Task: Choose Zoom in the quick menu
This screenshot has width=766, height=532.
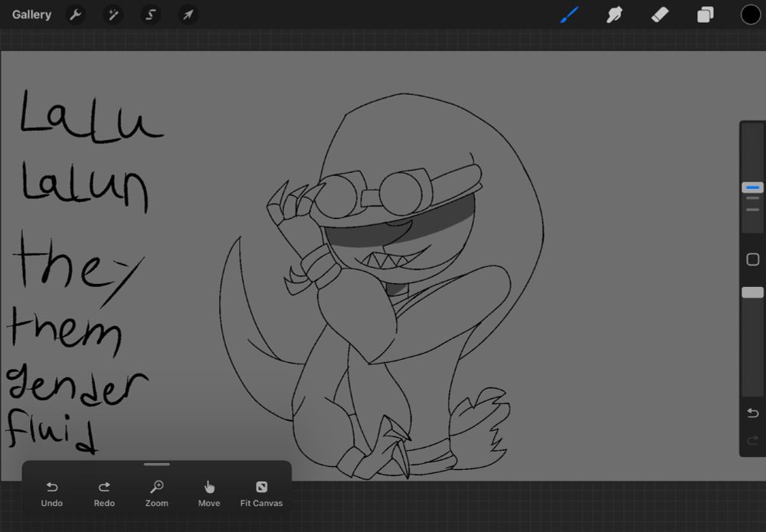Action: click(x=157, y=494)
